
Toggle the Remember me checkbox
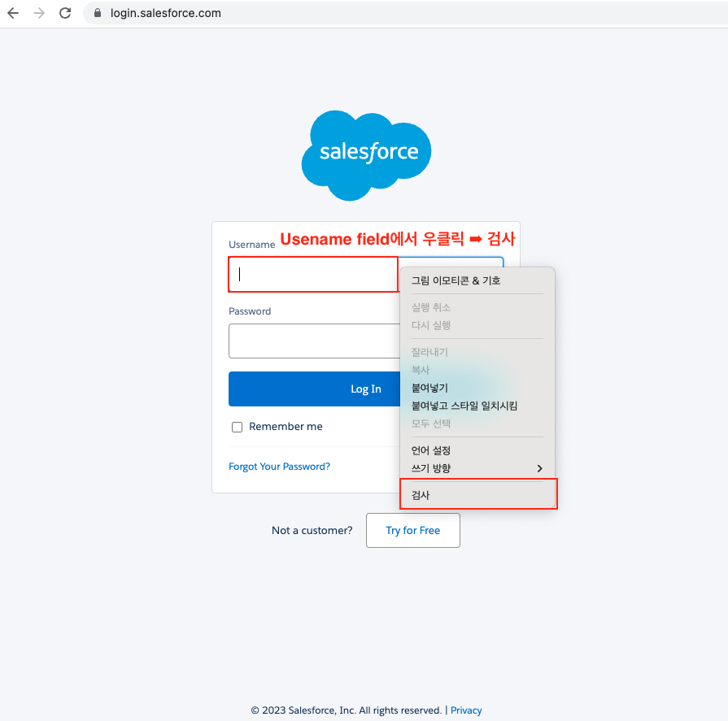point(238,427)
